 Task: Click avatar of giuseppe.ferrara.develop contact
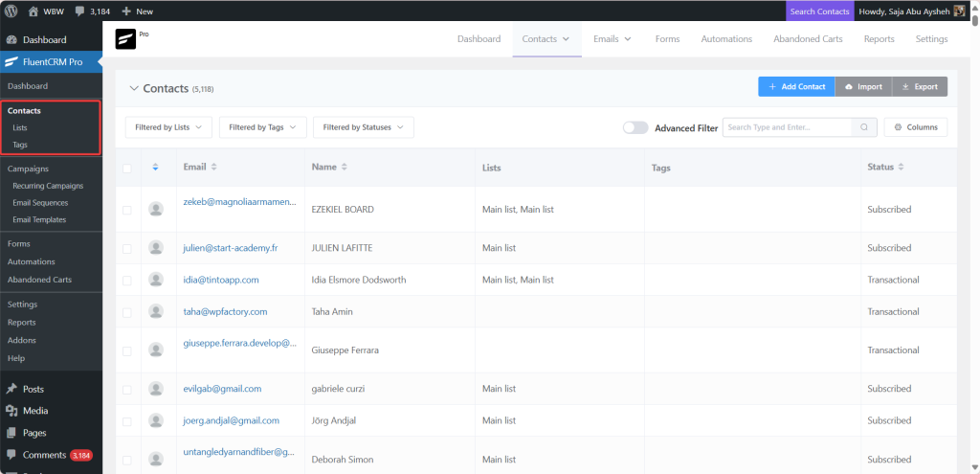pyautogui.click(x=156, y=350)
